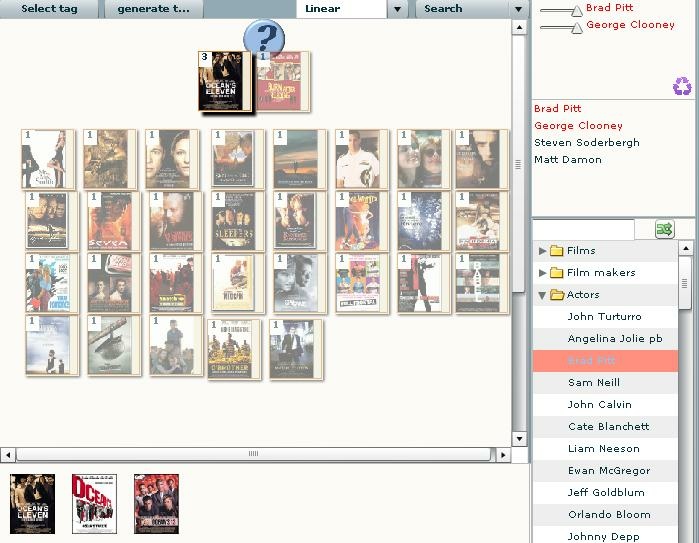The height and width of the screenshot is (543, 699).
Task: Click the green shuffle arrows icon
Action: click(x=664, y=229)
